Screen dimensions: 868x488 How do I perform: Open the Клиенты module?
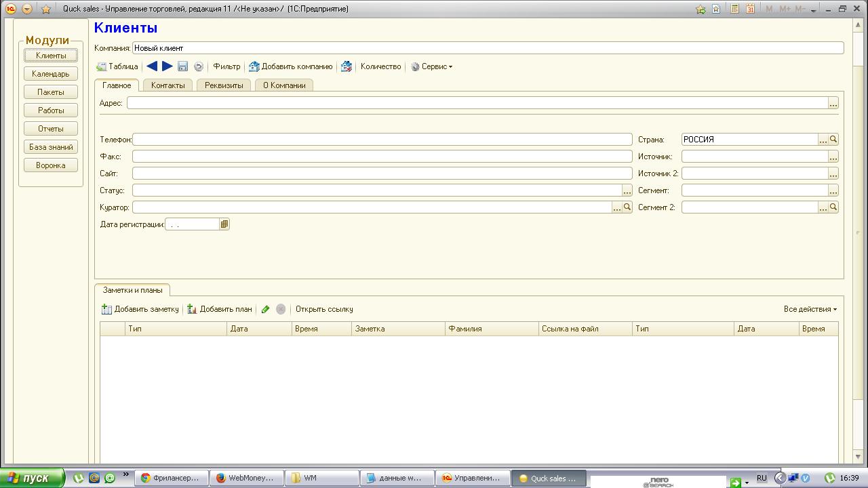[51, 56]
